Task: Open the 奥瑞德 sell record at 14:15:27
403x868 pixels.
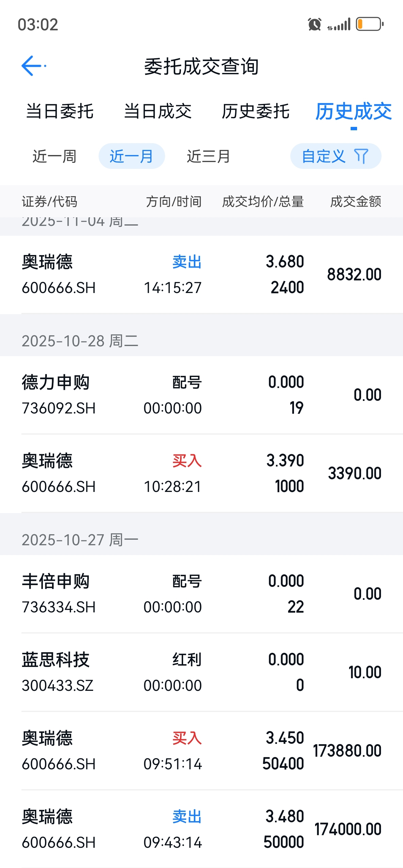Action: [201, 274]
